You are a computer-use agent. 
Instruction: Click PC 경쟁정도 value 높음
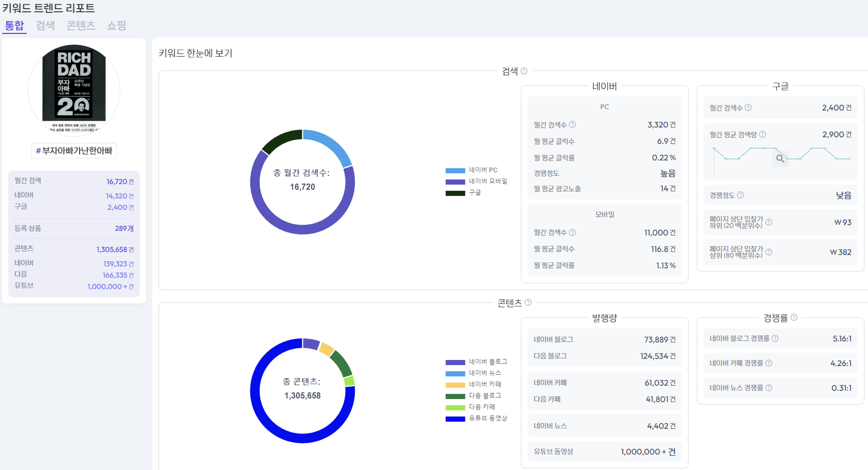[x=668, y=173]
